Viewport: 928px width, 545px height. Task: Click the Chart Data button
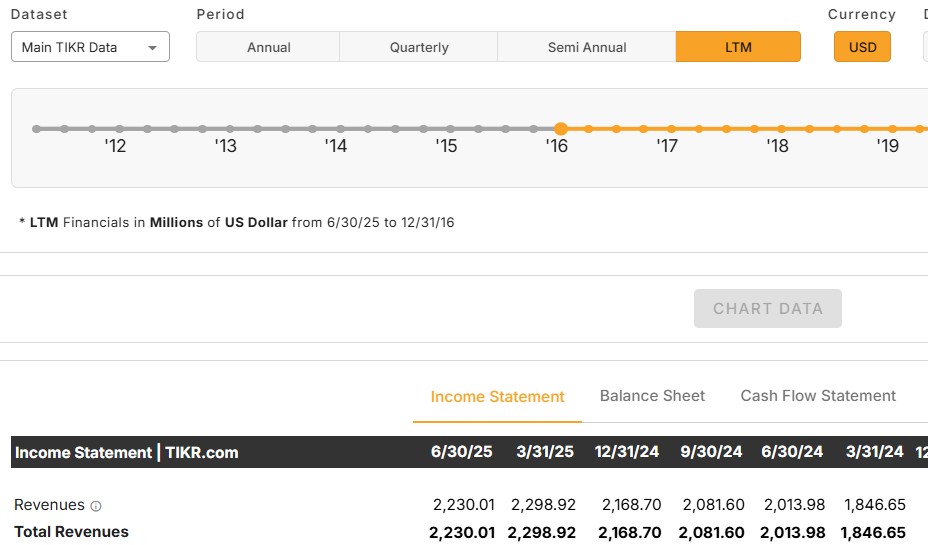pos(767,309)
